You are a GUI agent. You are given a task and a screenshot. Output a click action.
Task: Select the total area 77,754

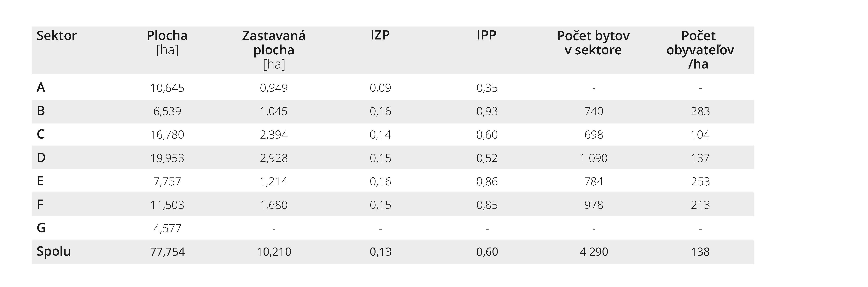167,252
